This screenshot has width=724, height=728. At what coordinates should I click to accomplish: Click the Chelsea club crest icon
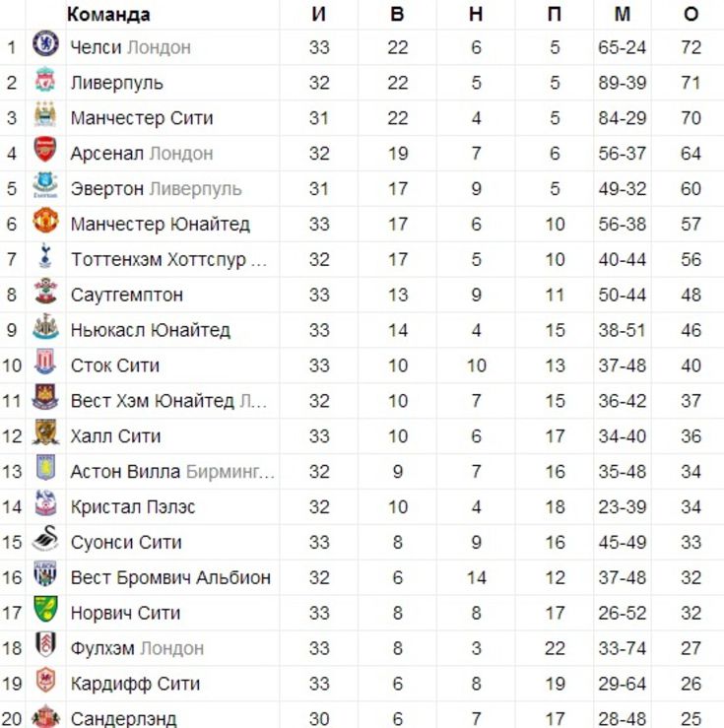pyautogui.click(x=45, y=43)
